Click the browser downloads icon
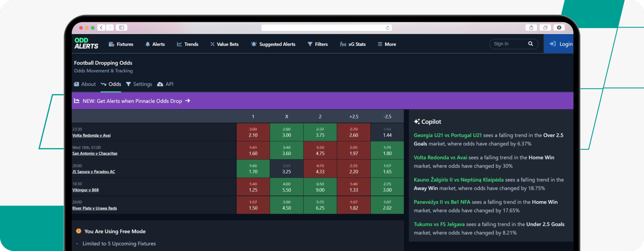The height and width of the screenshot is (251, 644). coord(559,28)
